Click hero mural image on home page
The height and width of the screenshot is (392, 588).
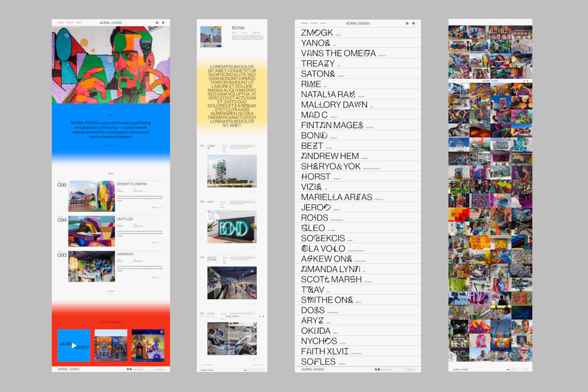[x=111, y=65]
